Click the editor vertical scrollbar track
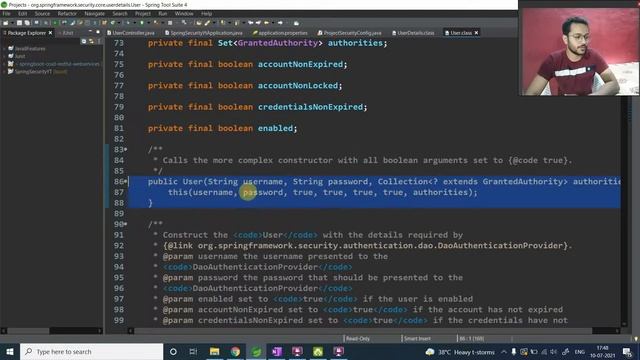 [x=624, y=212]
